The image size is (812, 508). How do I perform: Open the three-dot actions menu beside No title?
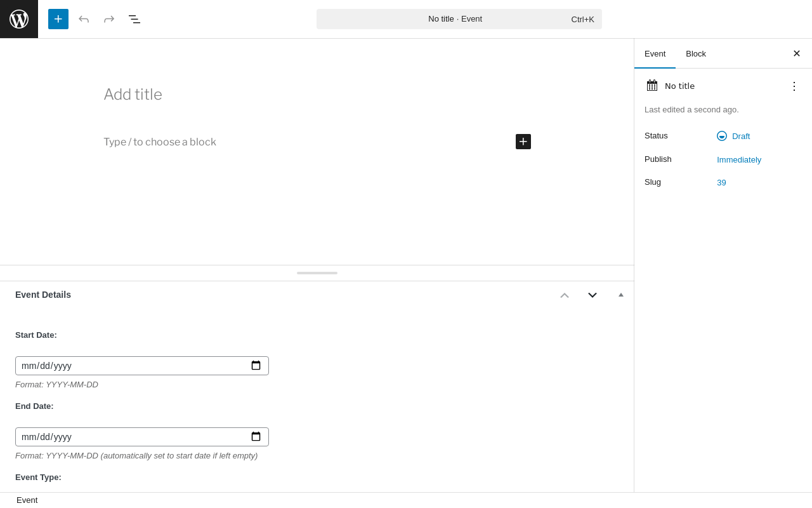[794, 86]
